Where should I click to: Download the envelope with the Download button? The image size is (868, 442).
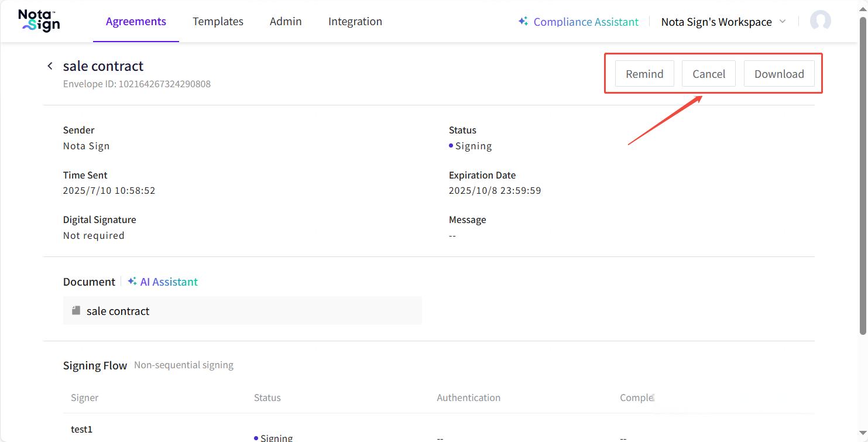click(778, 74)
